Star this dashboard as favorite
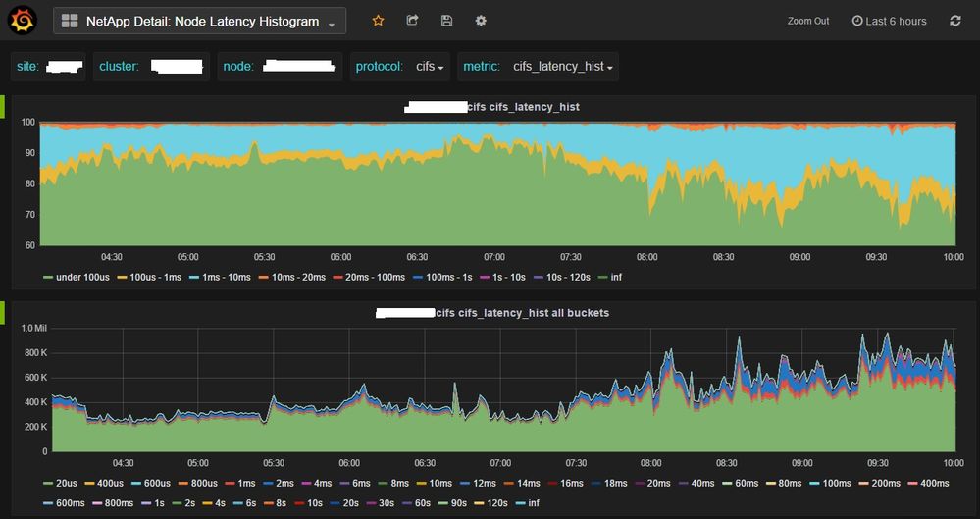The width and height of the screenshot is (980, 519). click(x=379, y=21)
